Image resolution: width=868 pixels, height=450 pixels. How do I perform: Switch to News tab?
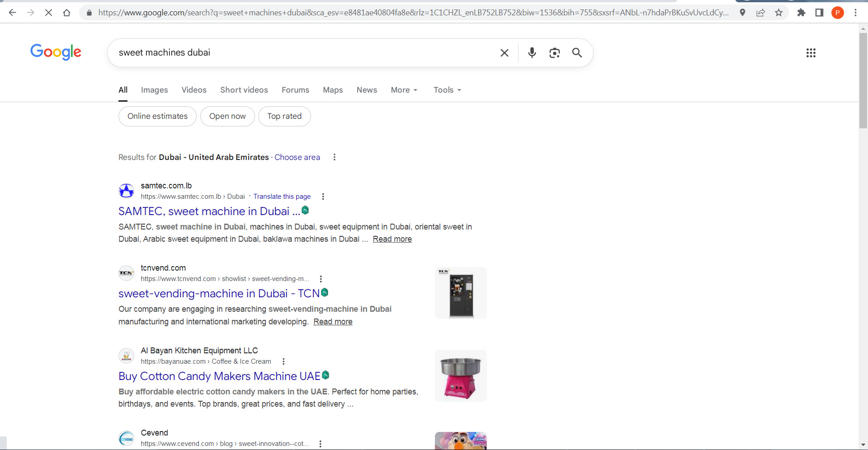tap(367, 90)
